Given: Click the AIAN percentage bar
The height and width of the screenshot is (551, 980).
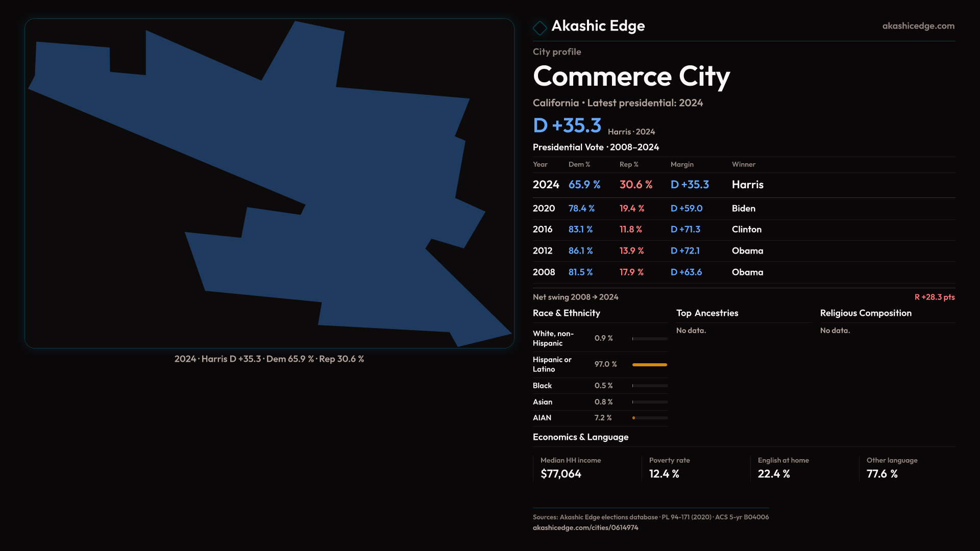Looking at the screenshot, I should click(649, 418).
